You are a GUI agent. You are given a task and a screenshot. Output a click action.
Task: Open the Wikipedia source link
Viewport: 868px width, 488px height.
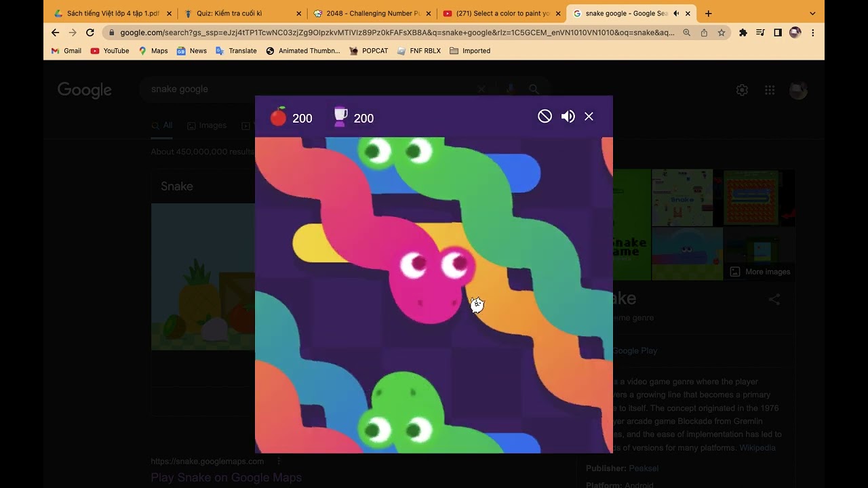(x=757, y=448)
